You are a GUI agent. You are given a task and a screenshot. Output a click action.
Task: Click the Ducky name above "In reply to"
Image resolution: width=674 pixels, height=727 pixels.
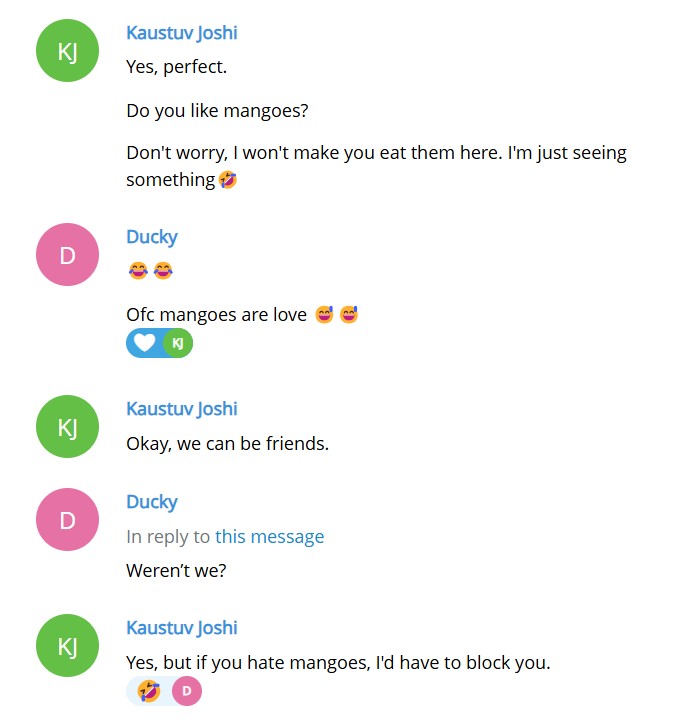(152, 502)
